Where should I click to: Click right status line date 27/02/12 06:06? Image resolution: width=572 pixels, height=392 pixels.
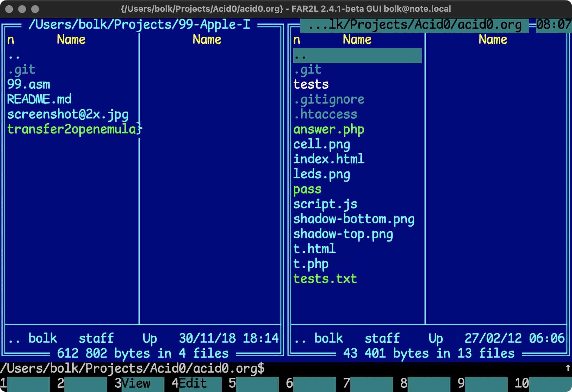pos(515,338)
